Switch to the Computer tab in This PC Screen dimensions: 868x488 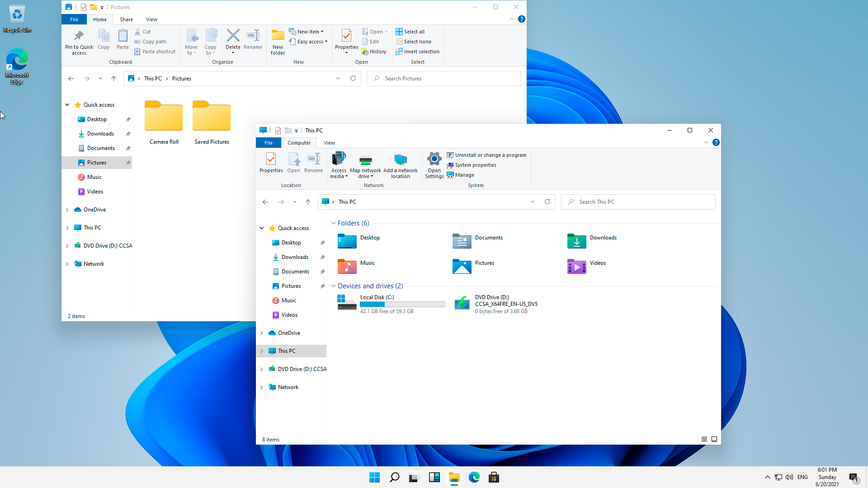(299, 142)
